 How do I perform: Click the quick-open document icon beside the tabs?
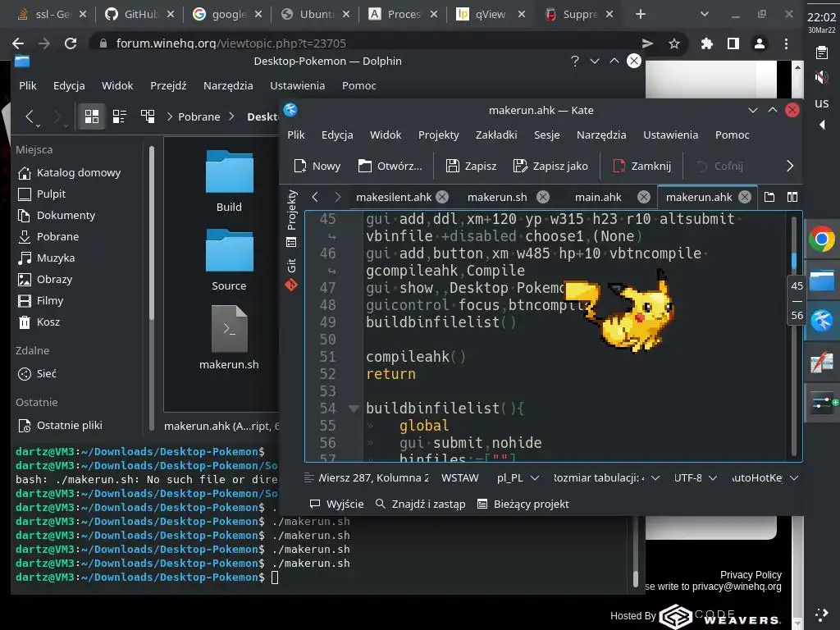[x=769, y=197]
